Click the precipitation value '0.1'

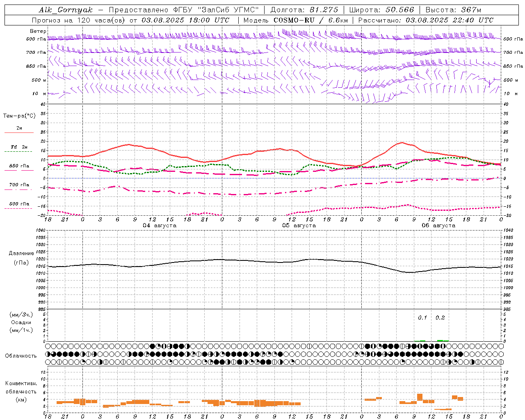click(422, 318)
